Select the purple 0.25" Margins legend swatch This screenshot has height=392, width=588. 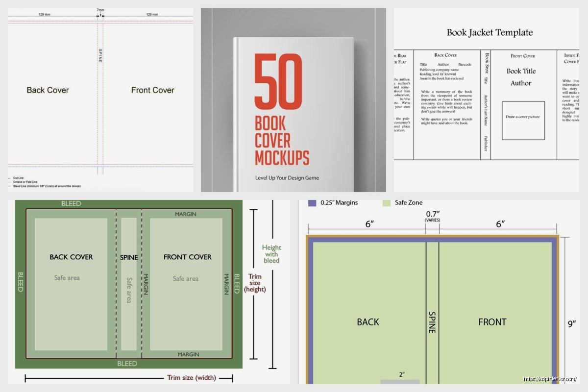point(312,202)
